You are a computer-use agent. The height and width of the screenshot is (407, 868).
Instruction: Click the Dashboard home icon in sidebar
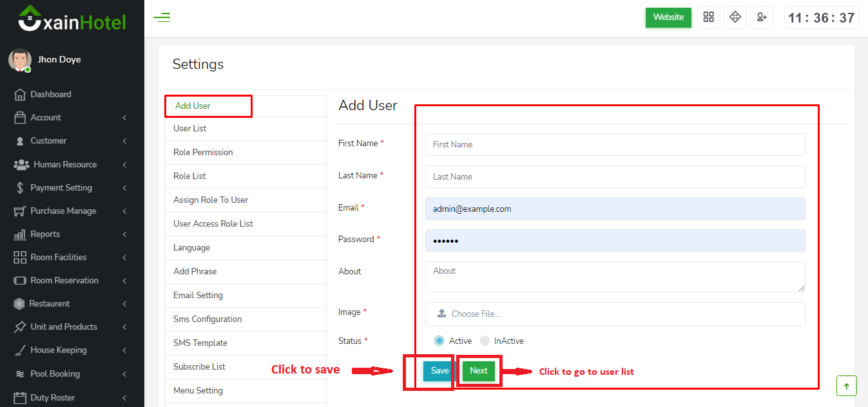[x=20, y=95]
